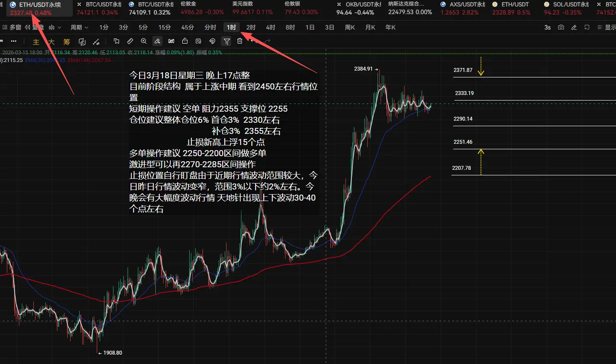Image resolution: width=616 pixels, height=364 pixels.
Task: Switch to the 4时 timeframe
Action: pos(271,27)
